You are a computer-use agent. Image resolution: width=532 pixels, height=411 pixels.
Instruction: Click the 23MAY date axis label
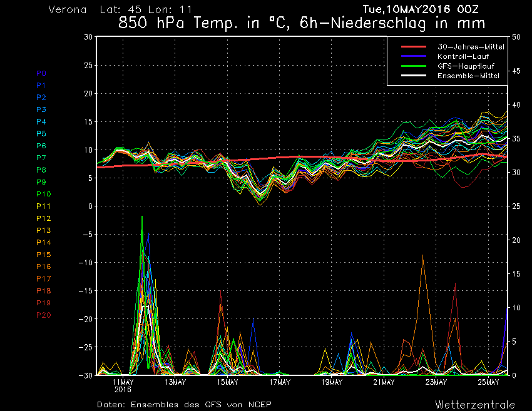click(436, 382)
